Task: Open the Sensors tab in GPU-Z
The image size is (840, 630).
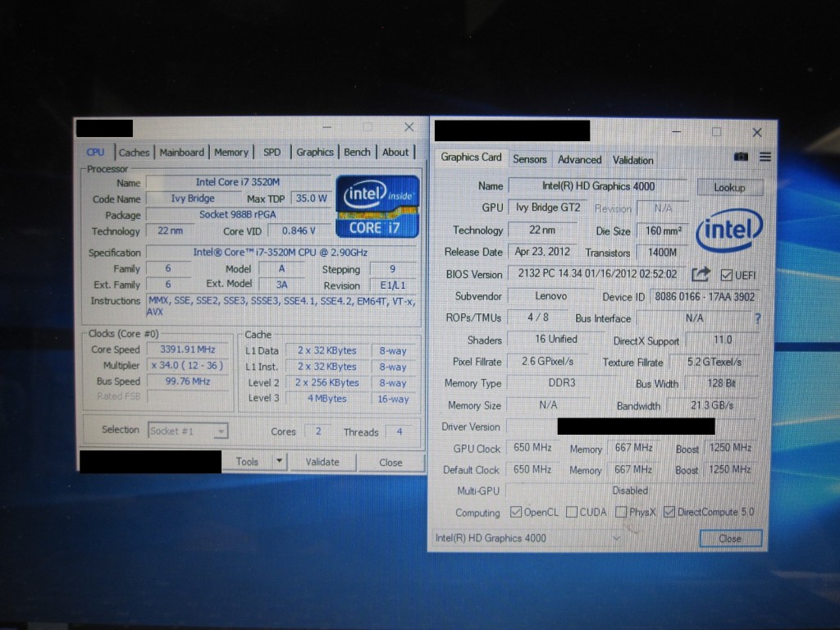Action: [x=529, y=159]
